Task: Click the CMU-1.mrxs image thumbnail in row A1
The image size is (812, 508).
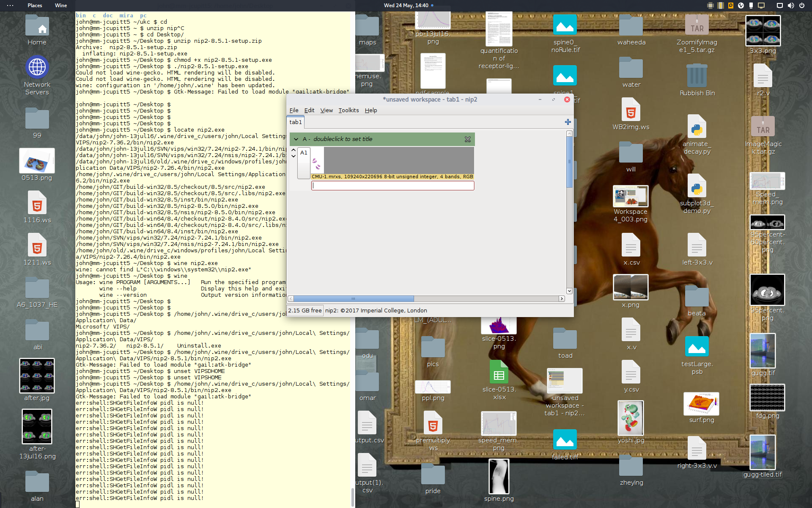Action: coord(317,161)
